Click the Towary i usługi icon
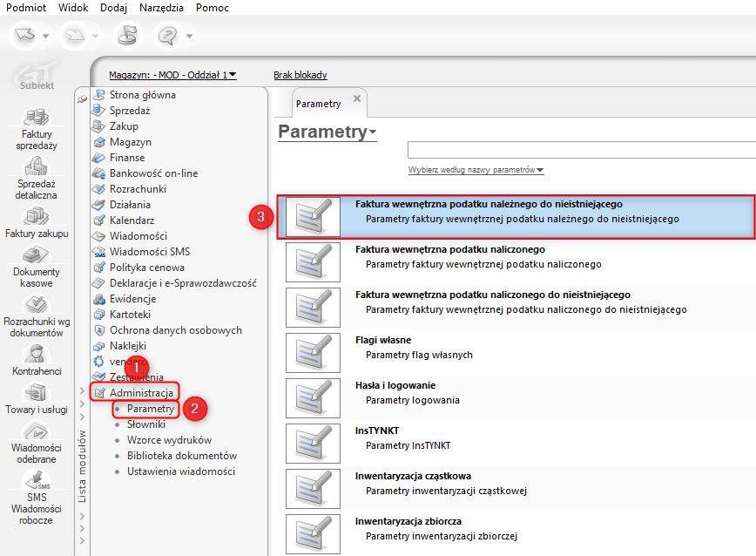The width and height of the screenshot is (756, 556). [37, 393]
